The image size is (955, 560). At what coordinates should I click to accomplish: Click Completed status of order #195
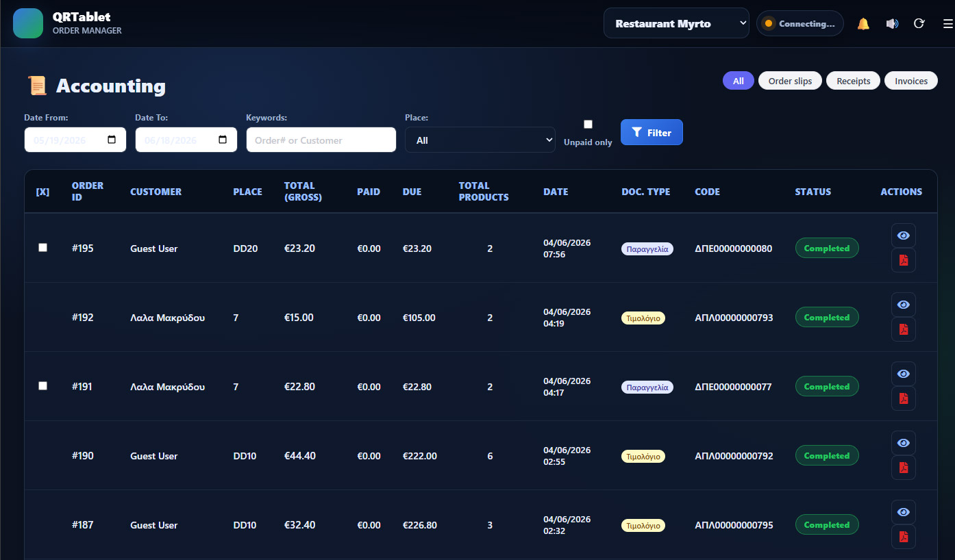(827, 249)
